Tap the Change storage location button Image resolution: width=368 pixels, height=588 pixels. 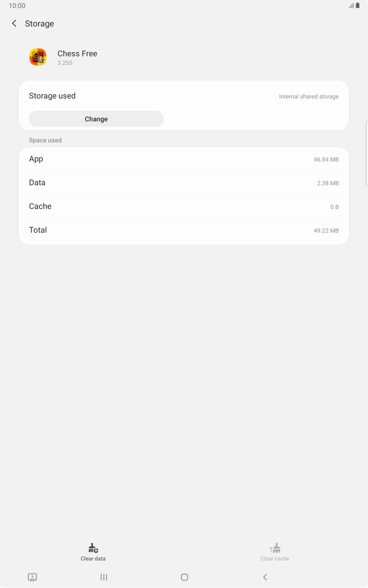pos(96,119)
